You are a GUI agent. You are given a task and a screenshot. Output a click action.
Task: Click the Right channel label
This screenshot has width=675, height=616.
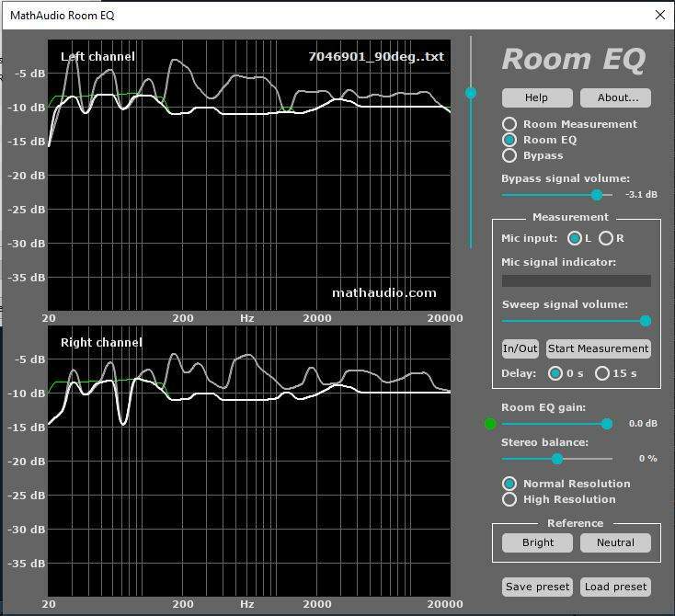(101, 342)
